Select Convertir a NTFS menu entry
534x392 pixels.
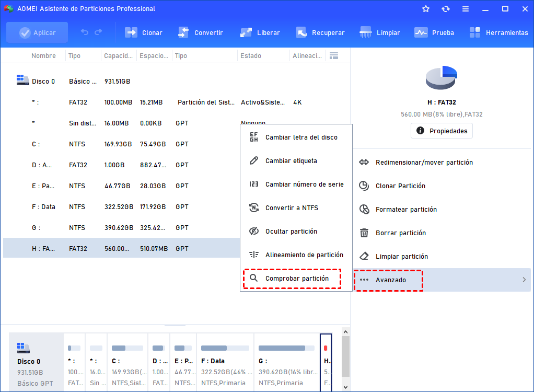[292, 208]
